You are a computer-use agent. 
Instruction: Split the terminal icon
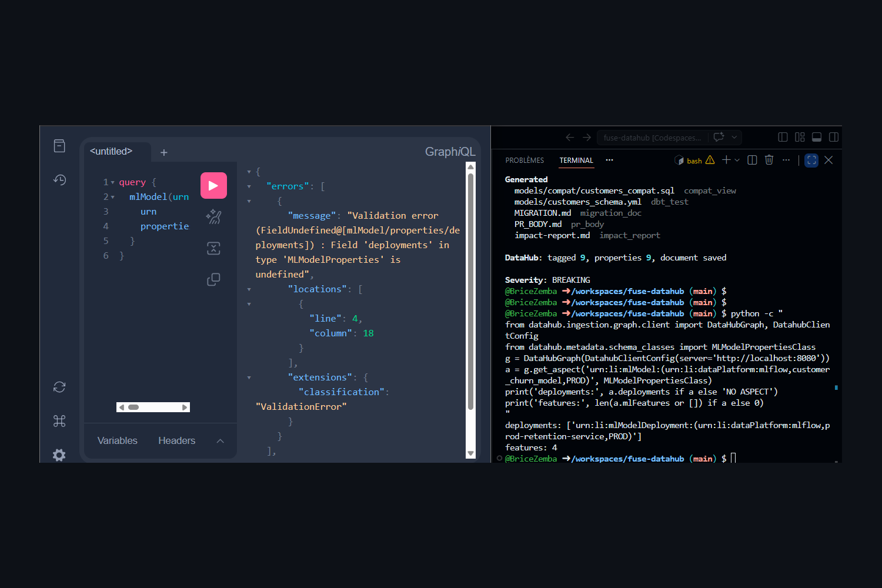tap(752, 160)
